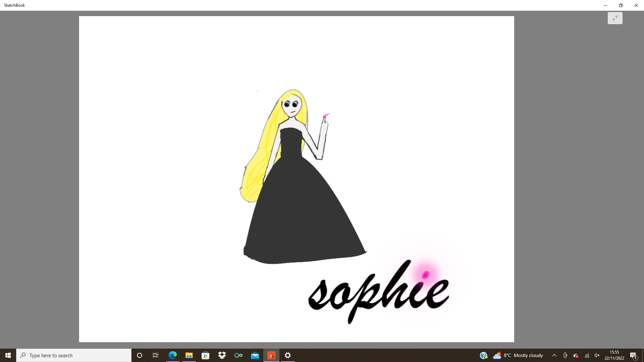This screenshot has width=644, height=362.
Task: Expand the hidden system tray icons
Action: point(554,355)
